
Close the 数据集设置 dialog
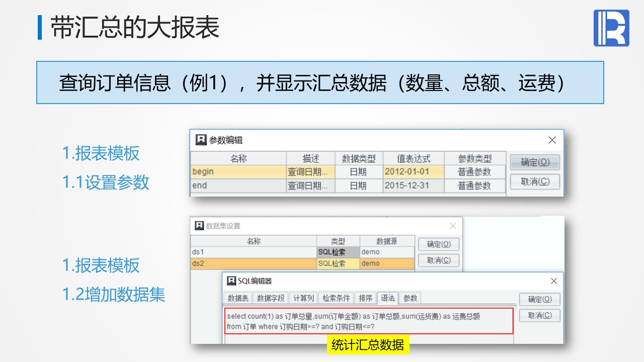tap(453, 226)
